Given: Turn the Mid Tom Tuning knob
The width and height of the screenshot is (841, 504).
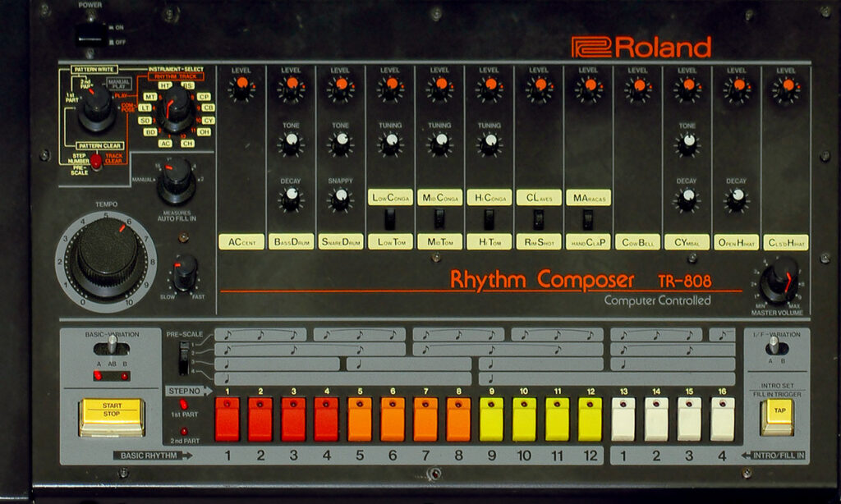Looking at the screenshot, I should click(440, 143).
